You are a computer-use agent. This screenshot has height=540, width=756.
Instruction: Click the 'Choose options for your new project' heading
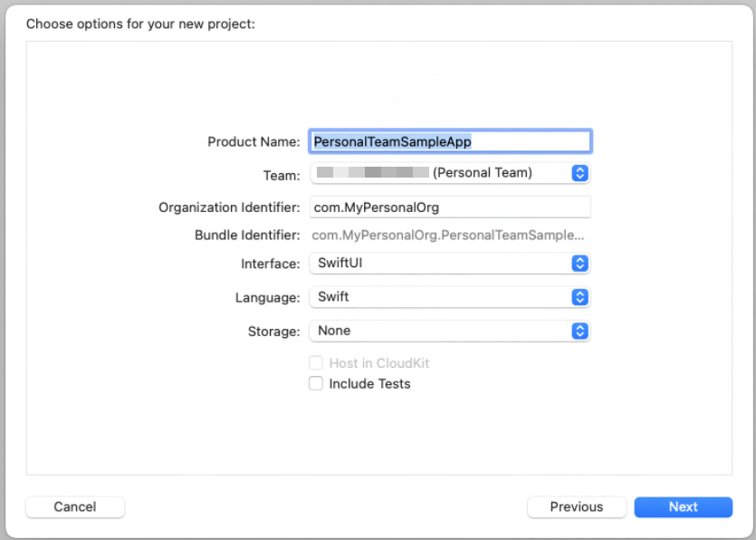coord(140,24)
